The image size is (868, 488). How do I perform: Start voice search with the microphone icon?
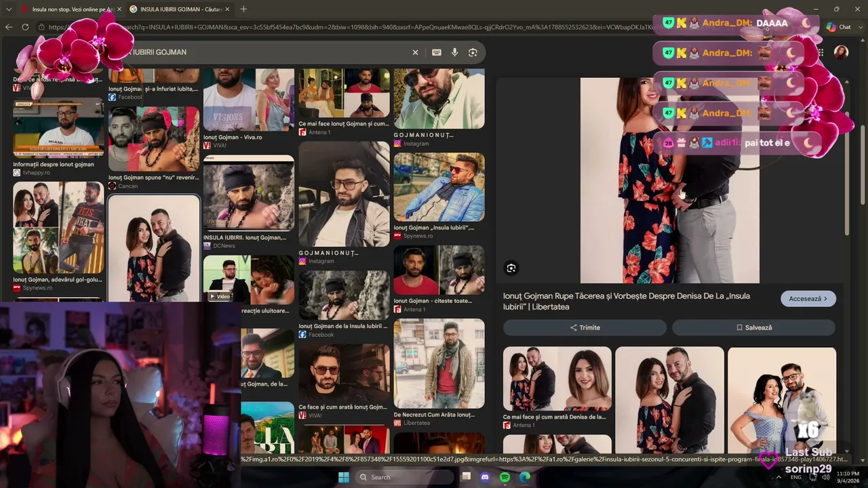click(x=454, y=52)
